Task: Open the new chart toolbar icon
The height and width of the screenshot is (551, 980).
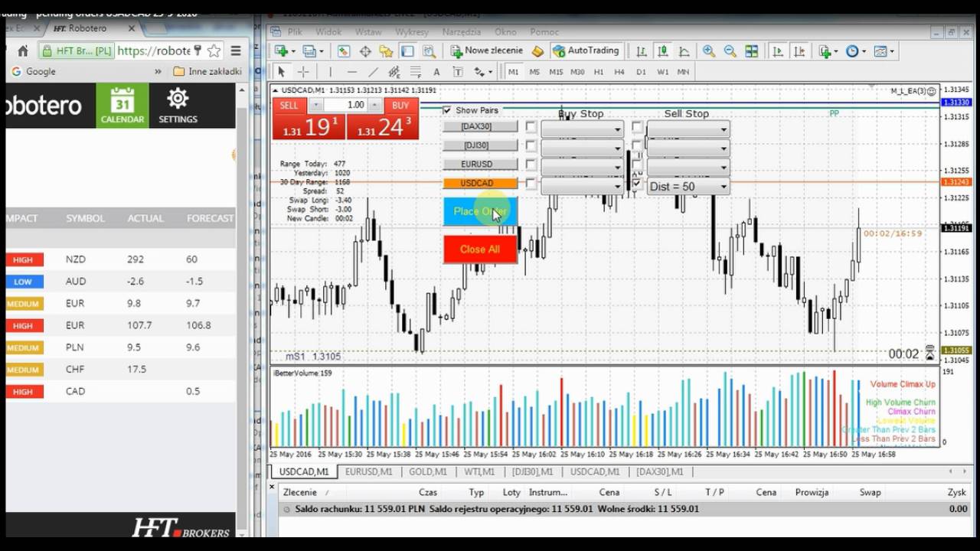Action: pyautogui.click(x=282, y=51)
